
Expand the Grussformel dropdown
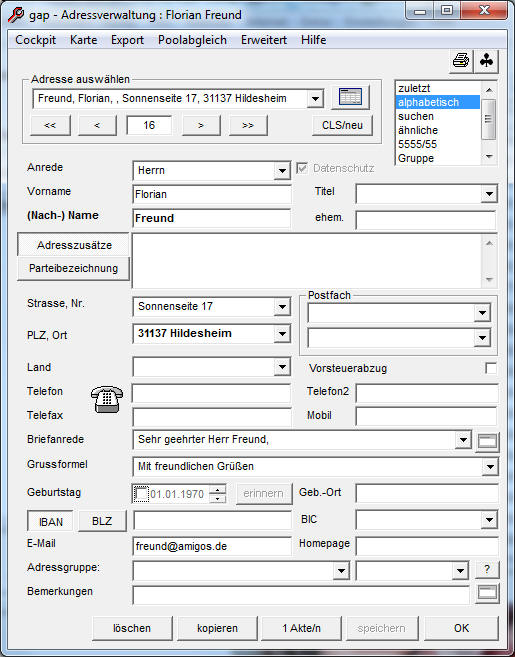[490, 466]
